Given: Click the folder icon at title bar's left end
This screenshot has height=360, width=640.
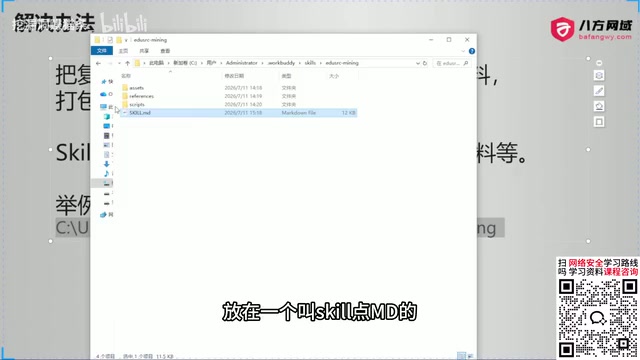Looking at the screenshot, I should (x=97, y=40).
